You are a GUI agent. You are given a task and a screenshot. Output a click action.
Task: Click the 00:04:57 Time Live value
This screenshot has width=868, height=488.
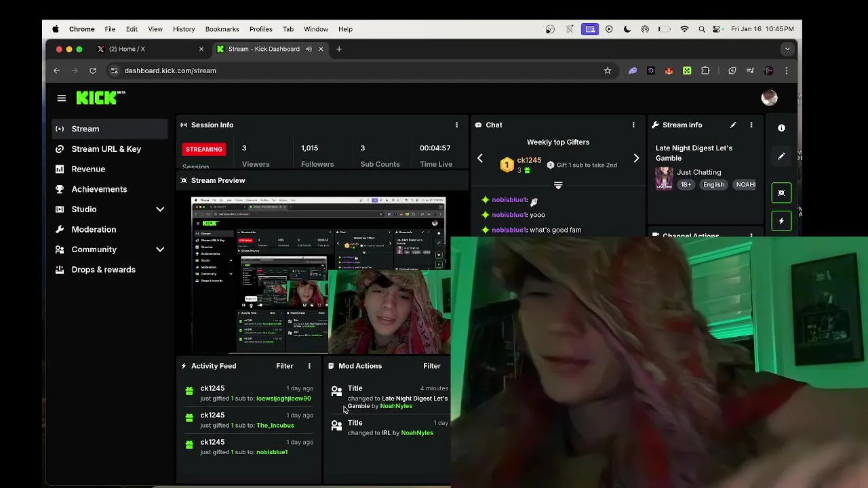tap(435, 148)
